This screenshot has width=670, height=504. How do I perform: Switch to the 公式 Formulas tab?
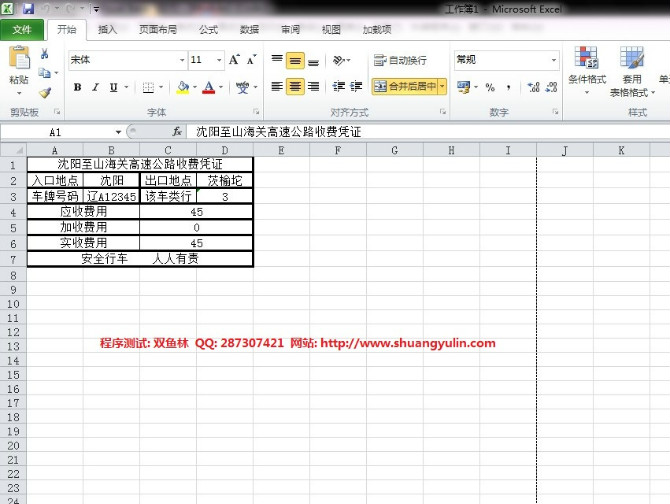208,29
